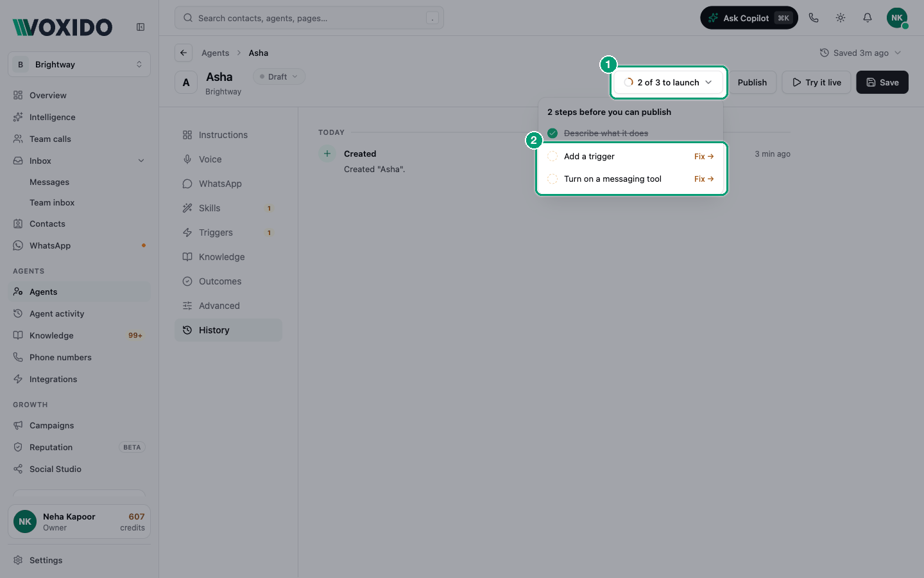Click Fix link for Add a trigger

[x=704, y=156]
